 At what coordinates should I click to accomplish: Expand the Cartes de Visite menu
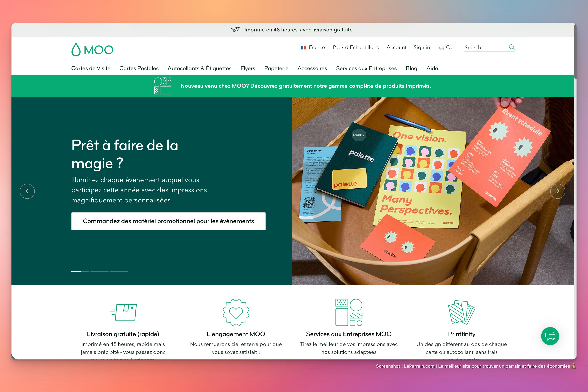tap(91, 68)
